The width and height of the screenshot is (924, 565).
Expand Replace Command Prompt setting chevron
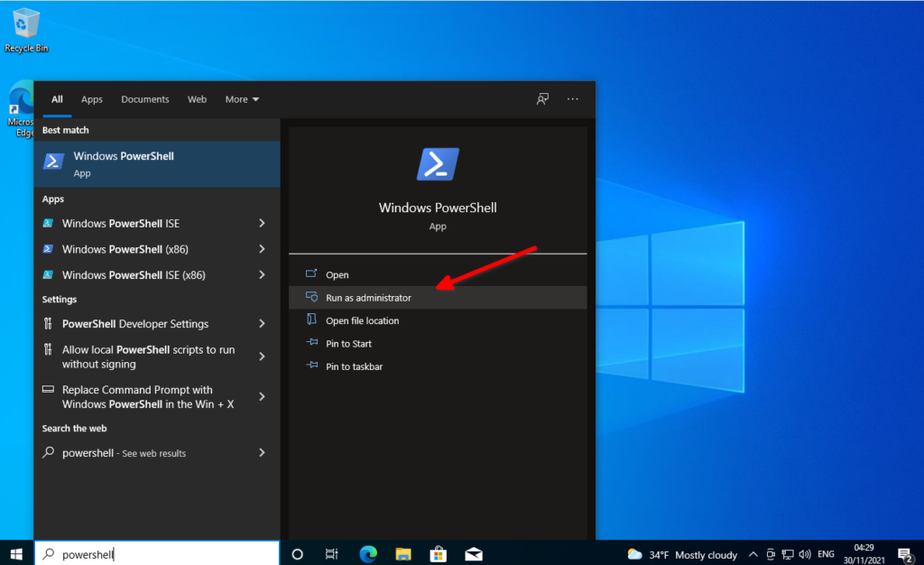[263, 396]
